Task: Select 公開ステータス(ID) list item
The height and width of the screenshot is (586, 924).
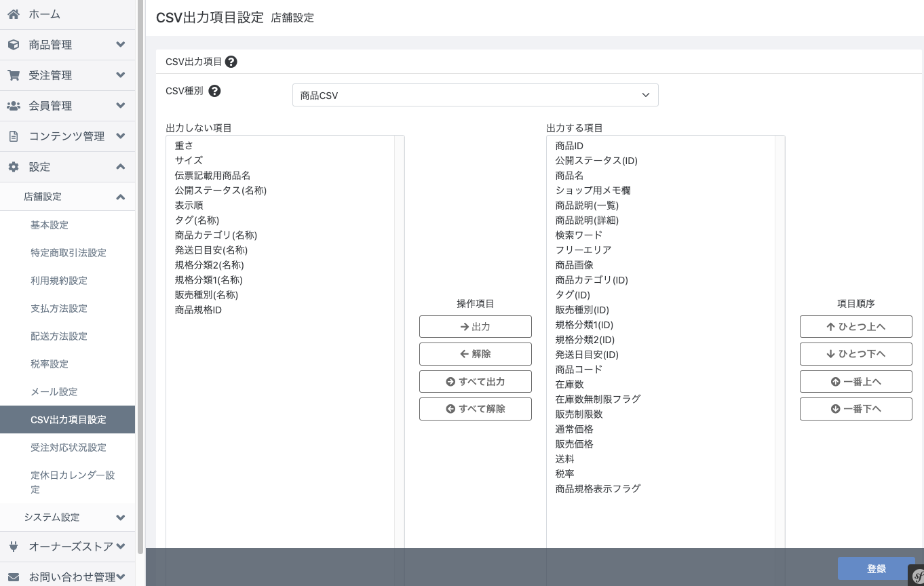Action: coord(661,161)
